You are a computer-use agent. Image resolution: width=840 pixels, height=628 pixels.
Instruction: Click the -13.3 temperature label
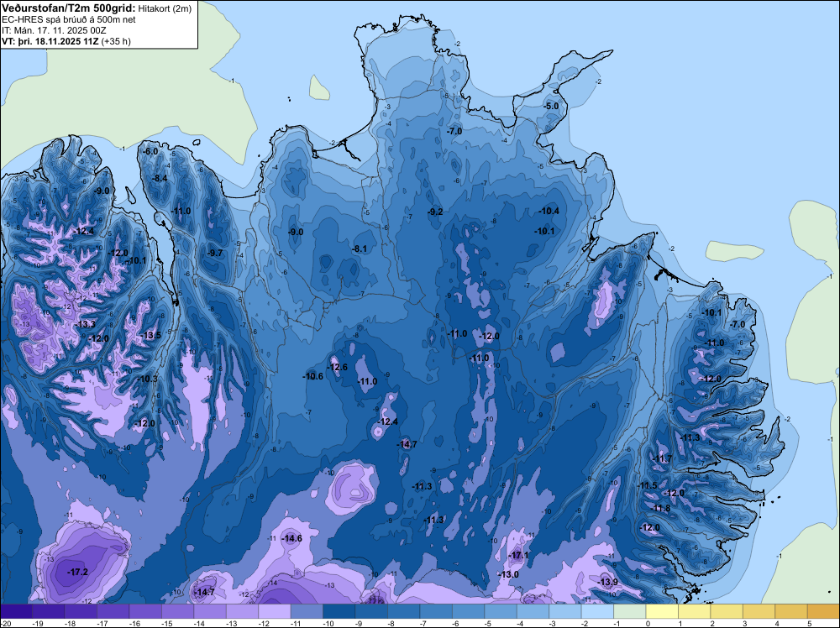(x=86, y=324)
